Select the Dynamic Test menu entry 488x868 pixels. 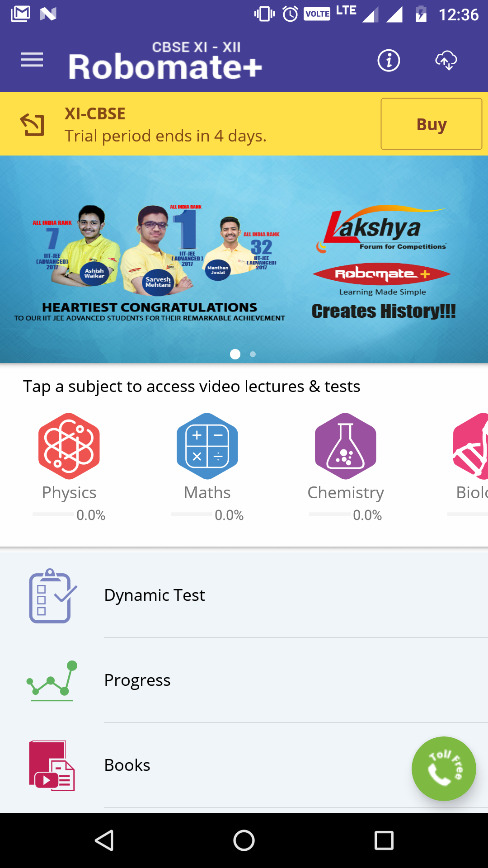click(244, 595)
